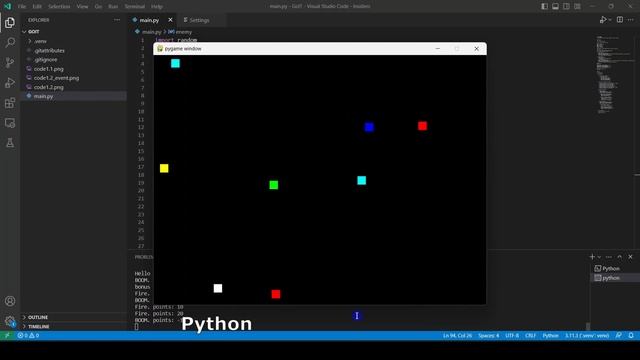Change language mode via Python status item
This screenshot has width=640, height=360.
click(x=550, y=336)
